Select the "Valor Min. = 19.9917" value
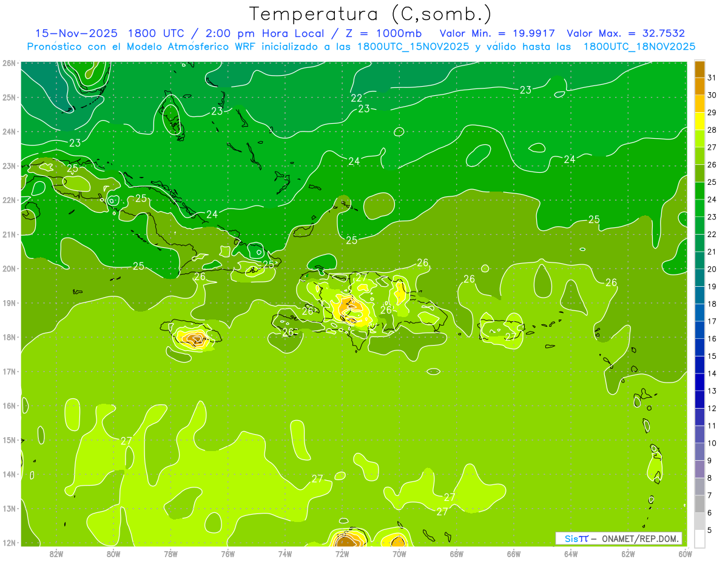Viewport: 728px width, 562px height. [497, 33]
